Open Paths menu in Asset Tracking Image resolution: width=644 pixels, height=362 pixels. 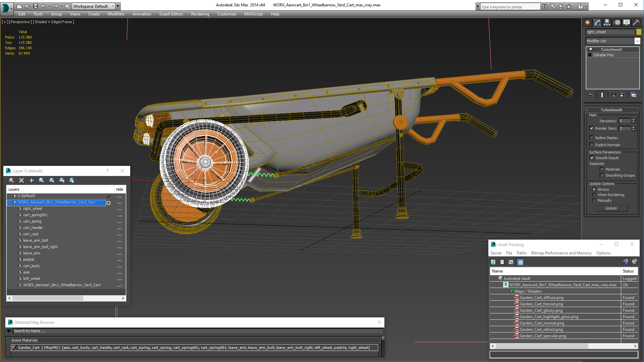[x=522, y=253]
